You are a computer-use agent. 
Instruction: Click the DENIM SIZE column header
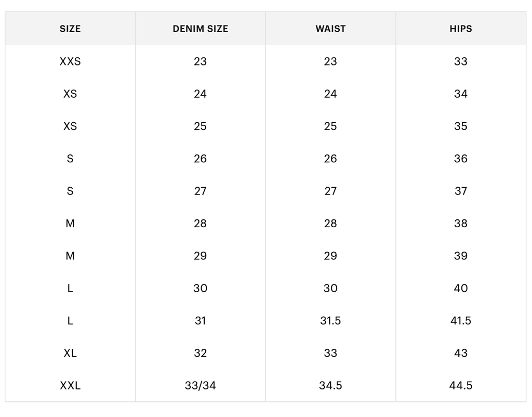pyautogui.click(x=200, y=29)
